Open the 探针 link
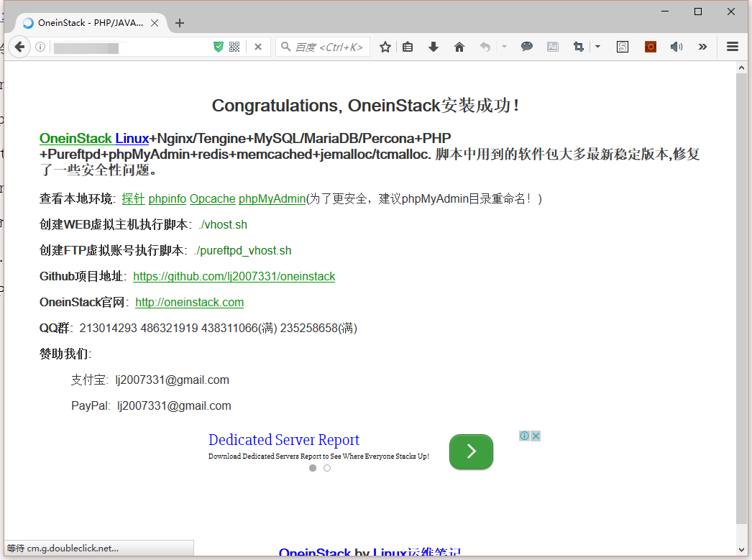The height and width of the screenshot is (560, 752). pos(133,198)
